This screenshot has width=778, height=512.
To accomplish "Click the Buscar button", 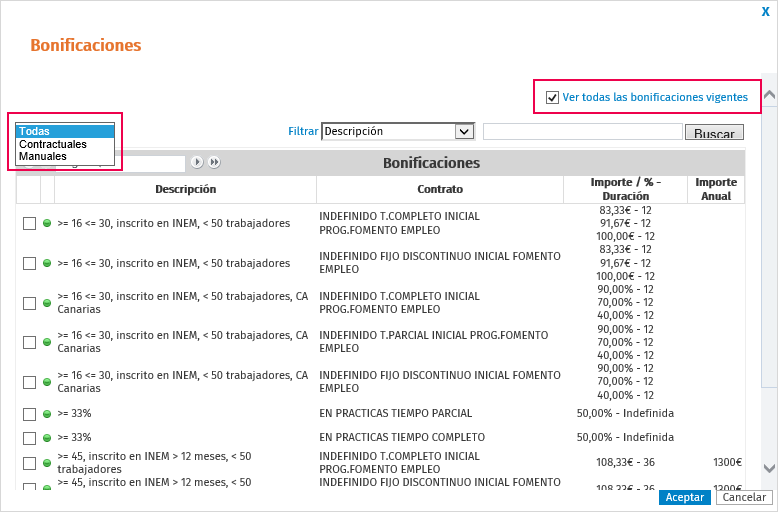I will [714, 132].
